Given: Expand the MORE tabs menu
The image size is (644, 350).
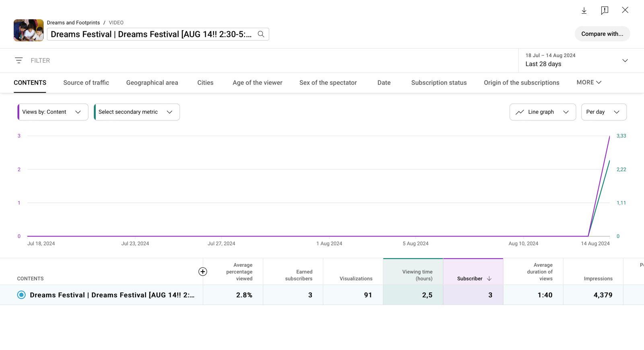Looking at the screenshot, I should (x=588, y=82).
